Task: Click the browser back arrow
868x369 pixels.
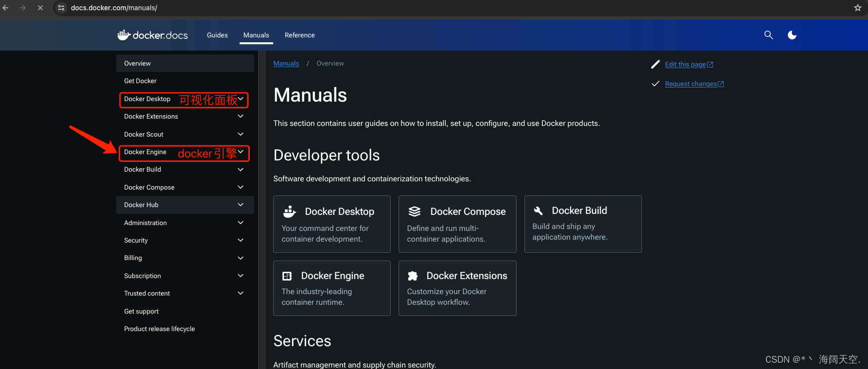Action: pos(6,8)
